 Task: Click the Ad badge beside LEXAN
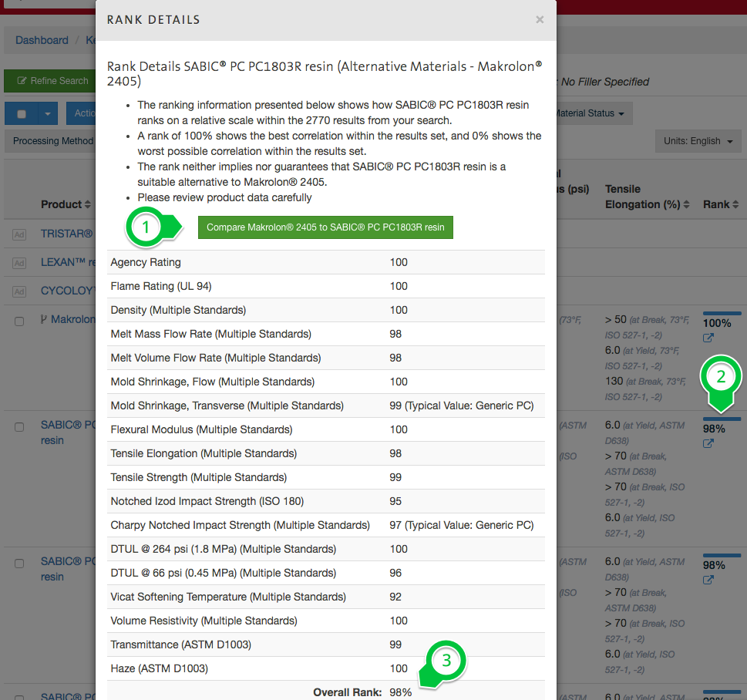coord(19,263)
